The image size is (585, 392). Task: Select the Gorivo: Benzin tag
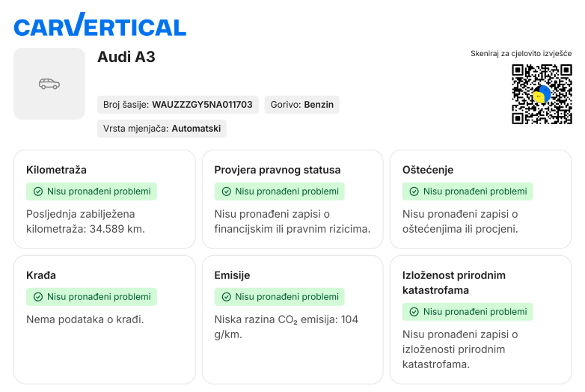pos(301,105)
